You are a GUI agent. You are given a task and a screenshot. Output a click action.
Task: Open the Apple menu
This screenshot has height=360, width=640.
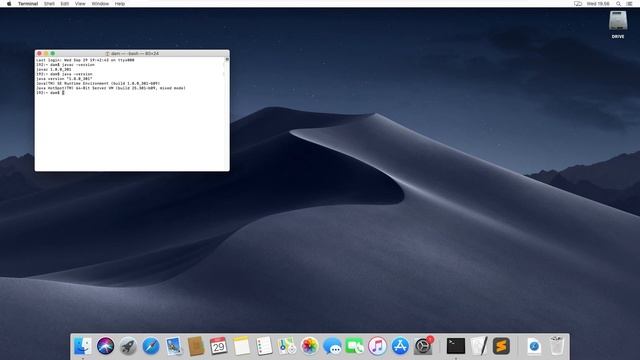coord(9,4)
